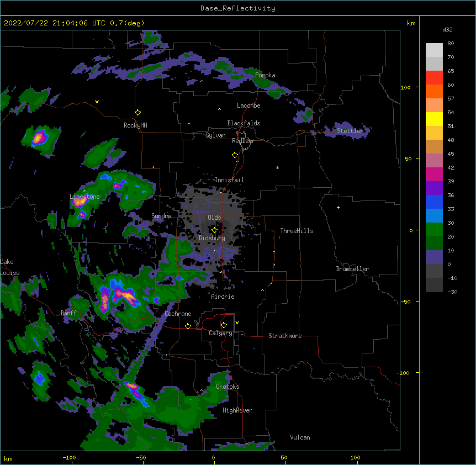Click the Lacombe city label
476x465 pixels.
248,105
